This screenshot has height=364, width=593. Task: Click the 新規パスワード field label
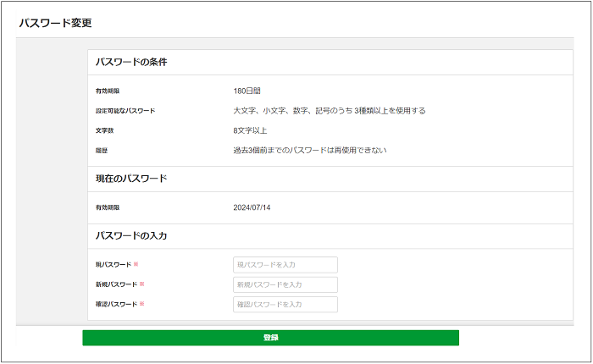pos(117,284)
